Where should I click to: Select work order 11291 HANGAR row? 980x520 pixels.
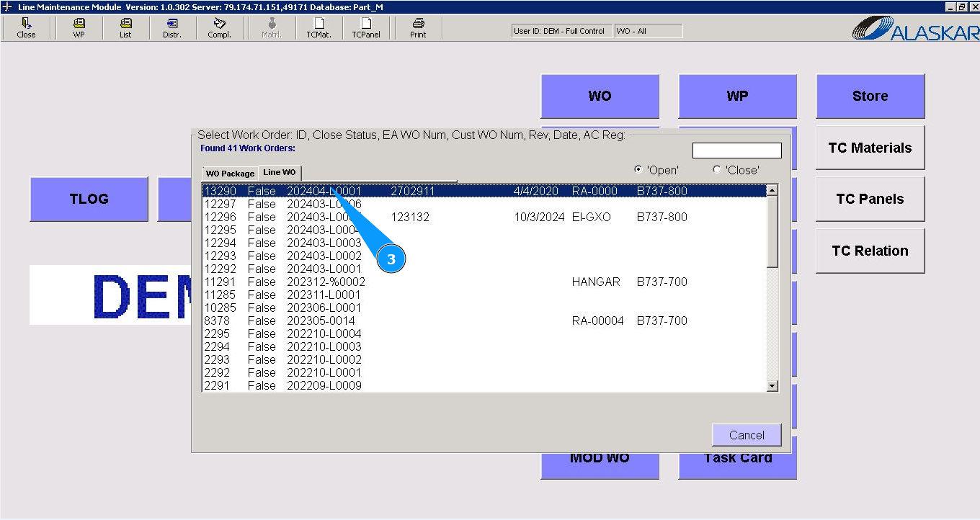(484, 282)
